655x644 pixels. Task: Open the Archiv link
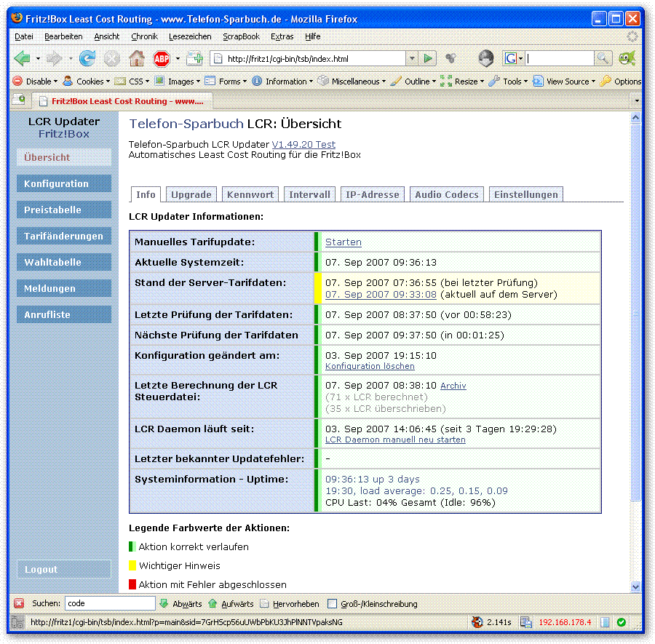pos(453,386)
